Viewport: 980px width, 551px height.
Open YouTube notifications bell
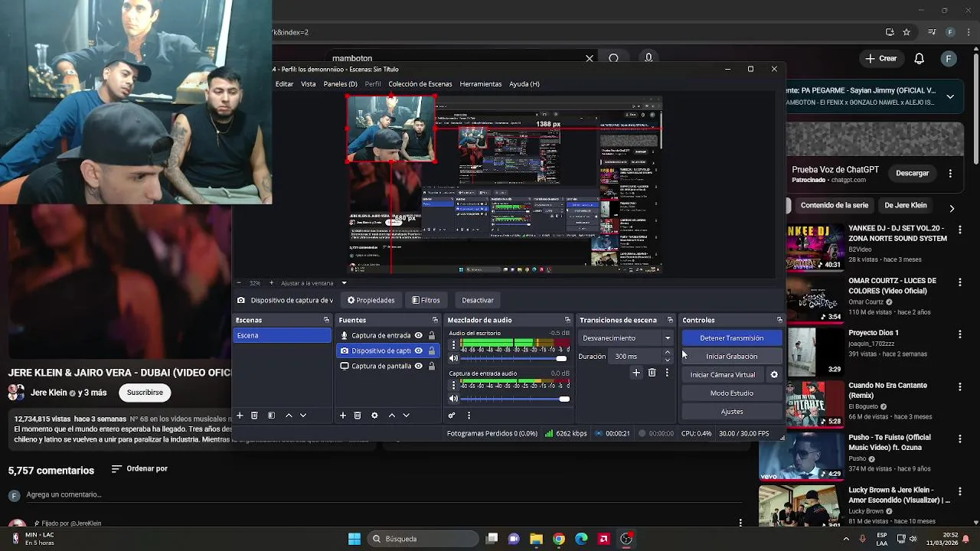tap(920, 58)
